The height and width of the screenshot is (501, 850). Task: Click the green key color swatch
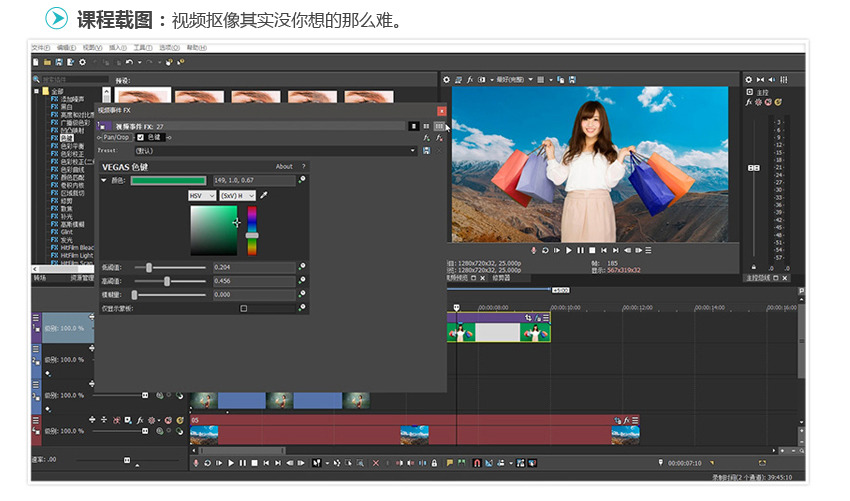coord(168,181)
